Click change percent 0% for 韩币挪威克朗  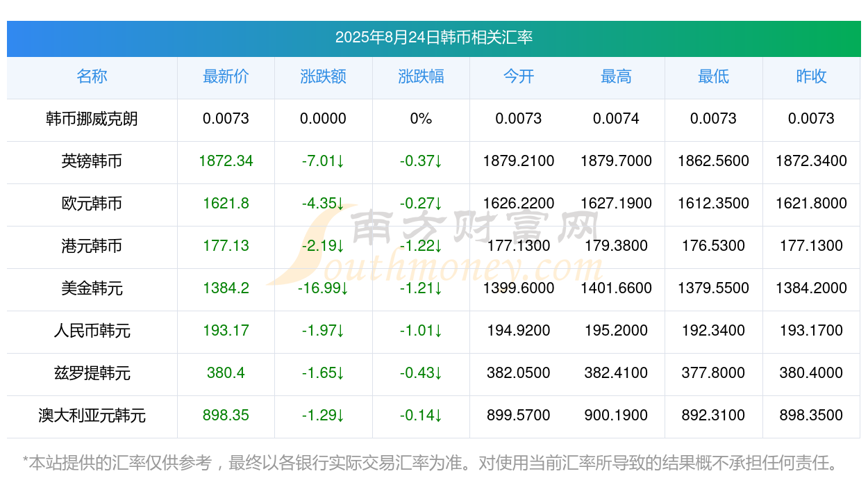[421, 119]
